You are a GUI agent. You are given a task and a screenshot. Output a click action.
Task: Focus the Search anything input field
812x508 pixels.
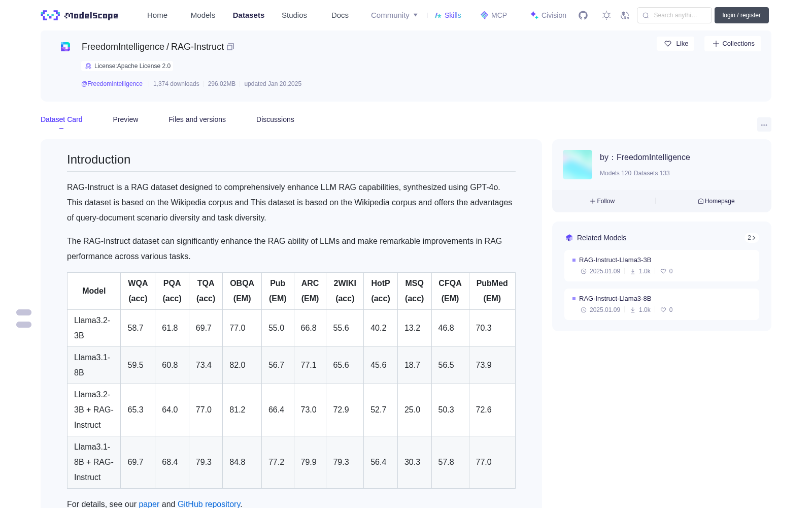pos(674,15)
